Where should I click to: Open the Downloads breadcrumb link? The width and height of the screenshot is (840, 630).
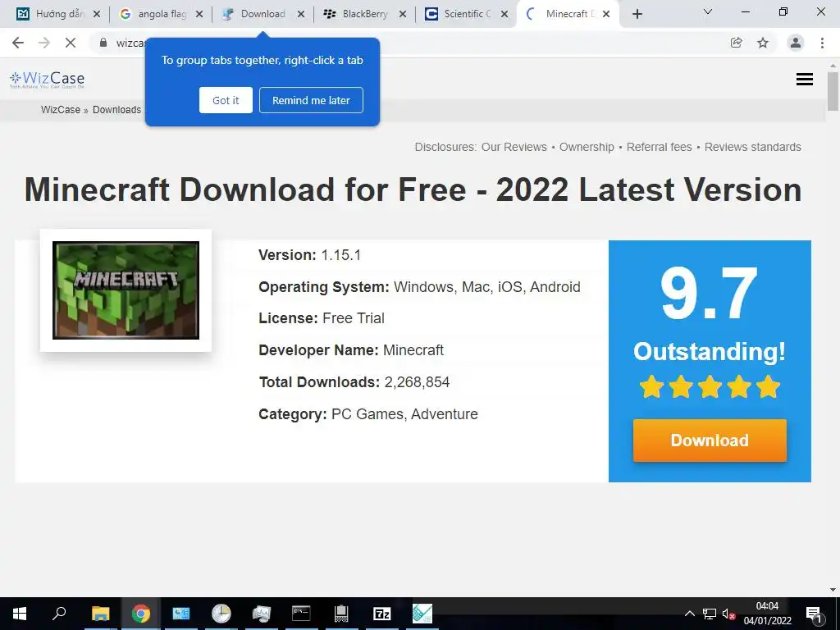tap(116, 110)
